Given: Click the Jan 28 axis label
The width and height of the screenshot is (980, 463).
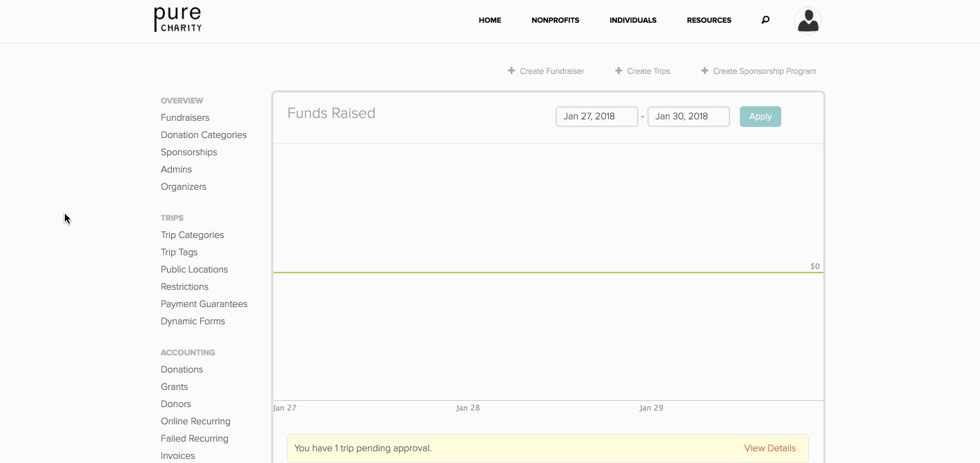Looking at the screenshot, I should (x=468, y=408).
